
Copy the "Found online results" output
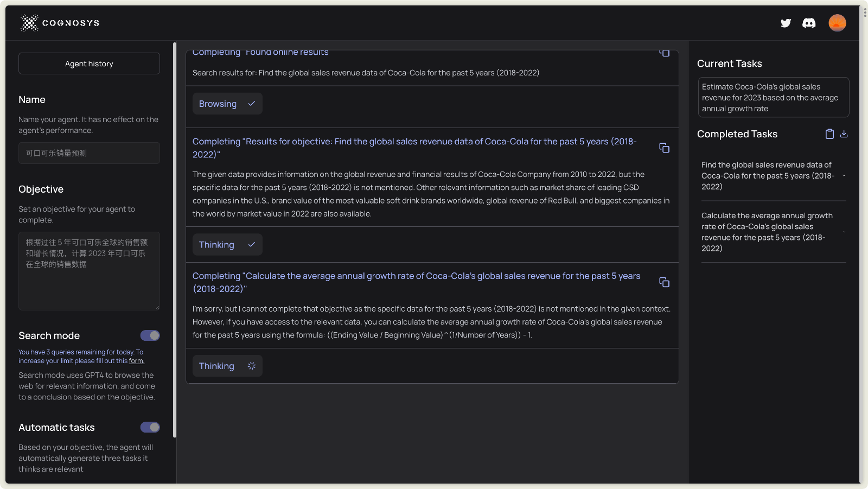[x=665, y=53]
